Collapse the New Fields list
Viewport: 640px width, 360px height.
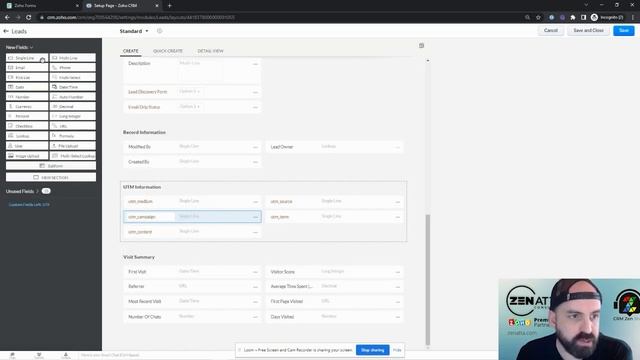pyautogui.click(x=19, y=47)
